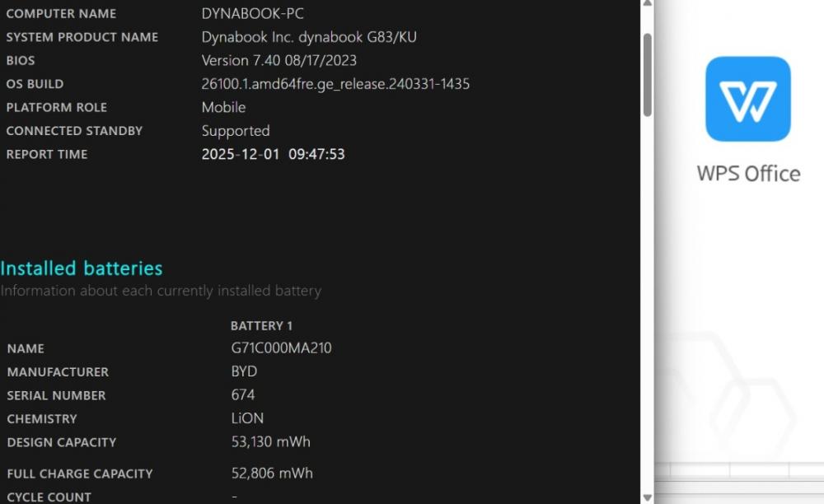Select full charge capacity 52,806 mWh
The image size is (824, 504).
point(272,474)
